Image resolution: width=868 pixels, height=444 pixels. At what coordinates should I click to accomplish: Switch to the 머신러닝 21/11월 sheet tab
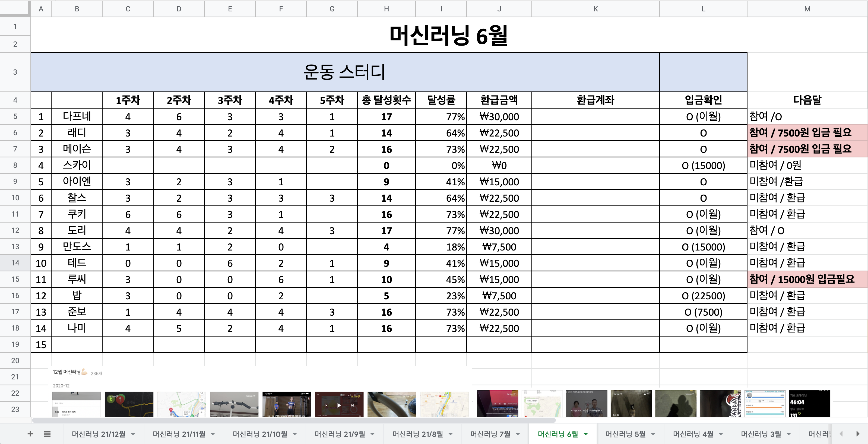coord(179,434)
